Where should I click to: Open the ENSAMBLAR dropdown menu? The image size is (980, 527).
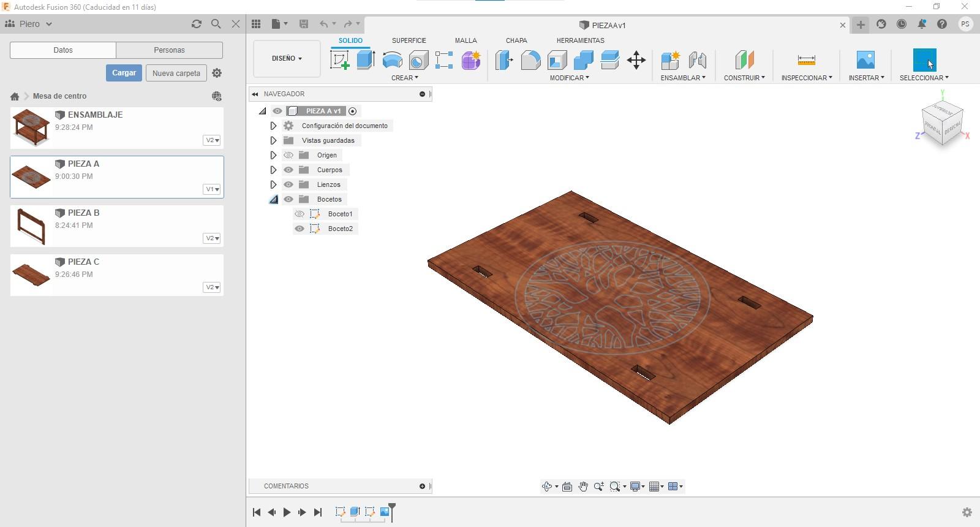tap(683, 78)
